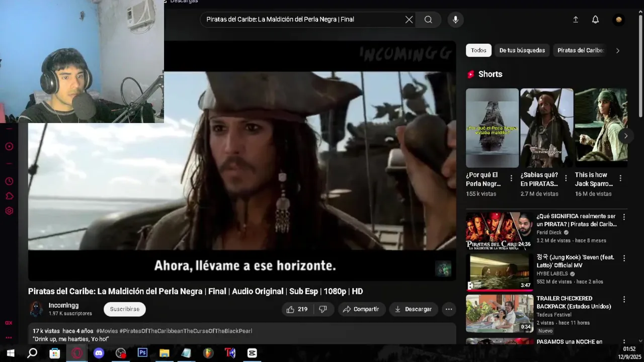The height and width of the screenshot is (362, 644).
Task: Click the 'Compartir' share button
Action: tap(361, 309)
